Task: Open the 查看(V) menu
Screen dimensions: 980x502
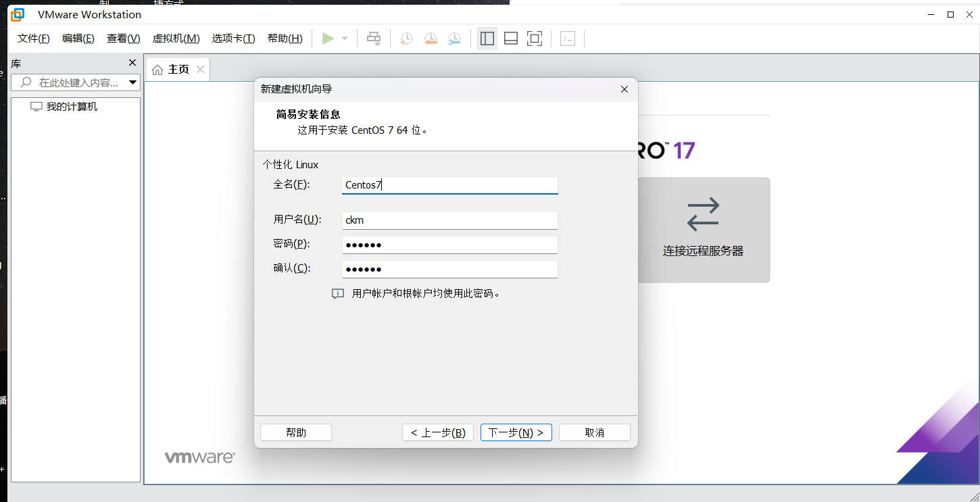Action: (x=124, y=39)
